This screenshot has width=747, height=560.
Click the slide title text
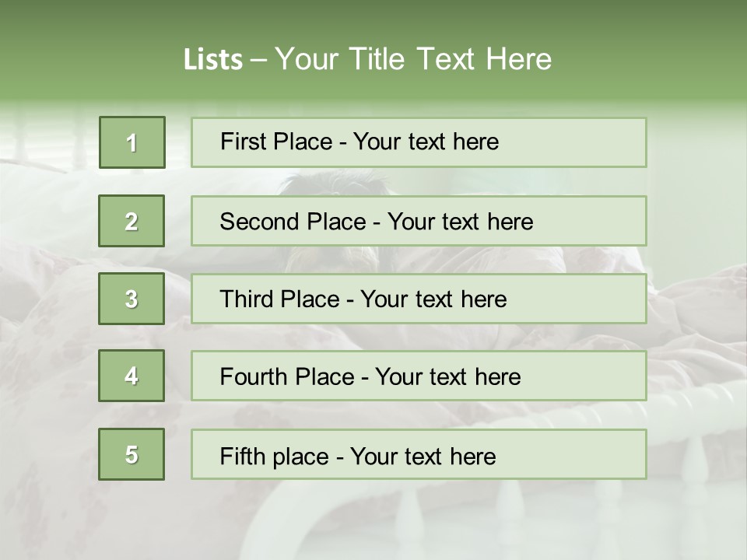pyautogui.click(x=367, y=59)
